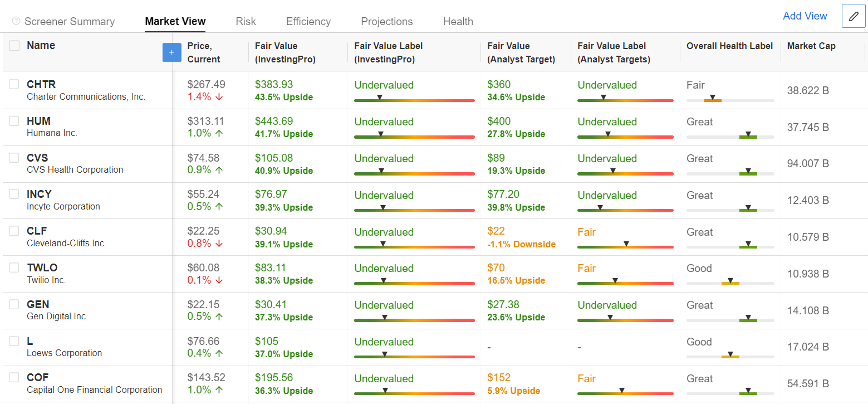The width and height of the screenshot is (868, 404).
Task: Click the Fair Value gauge on the CVS row
Action: pyautogui.click(x=414, y=173)
